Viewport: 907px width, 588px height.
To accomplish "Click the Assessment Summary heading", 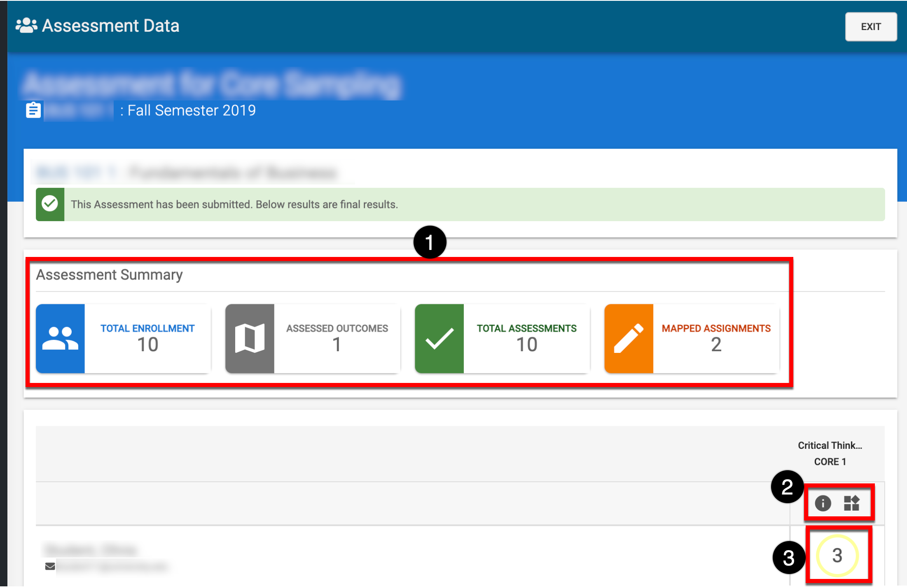I will point(109,275).
